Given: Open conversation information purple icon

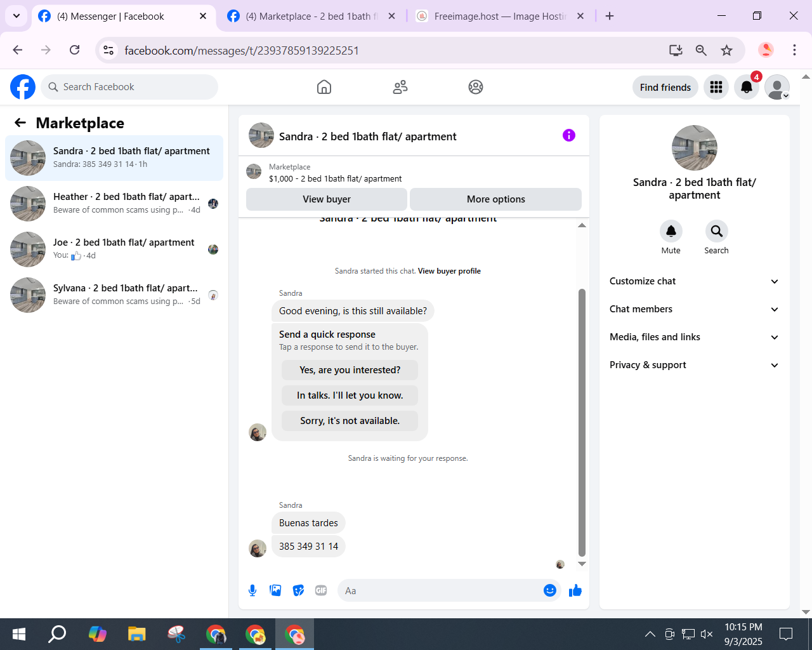Looking at the screenshot, I should (569, 135).
